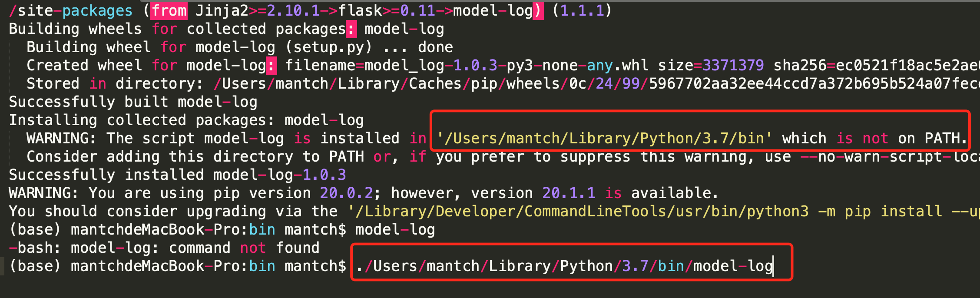Click the "filename=model_log-1.0.3-py3-none-any.whl" text
980x298 pixels.
point(467,66)
